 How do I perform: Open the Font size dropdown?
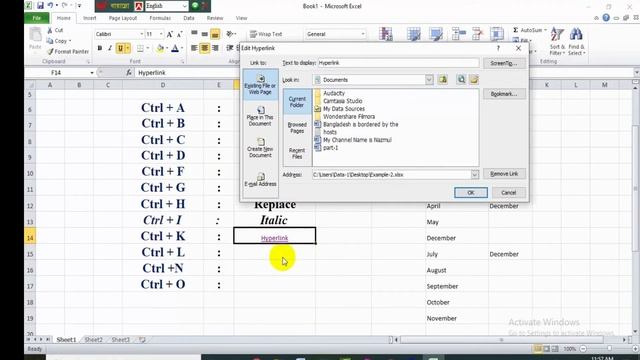point(161,34)
